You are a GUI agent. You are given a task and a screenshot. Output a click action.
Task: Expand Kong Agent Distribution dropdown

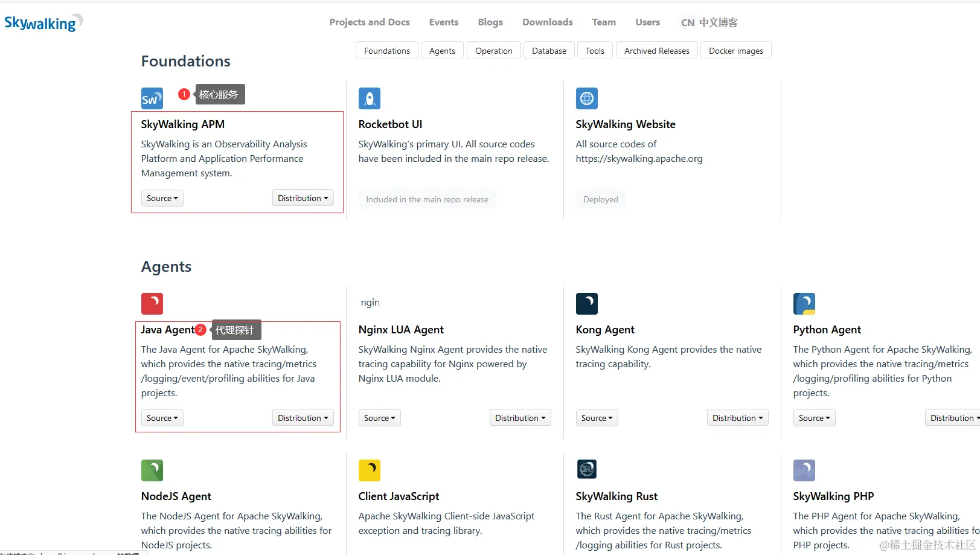pos(738,418)
